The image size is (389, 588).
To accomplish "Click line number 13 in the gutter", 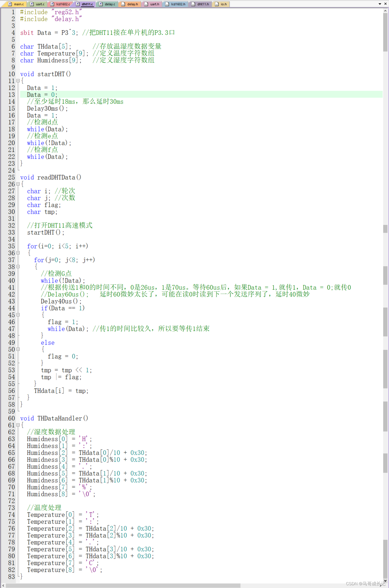I will (x=12, y=95).
